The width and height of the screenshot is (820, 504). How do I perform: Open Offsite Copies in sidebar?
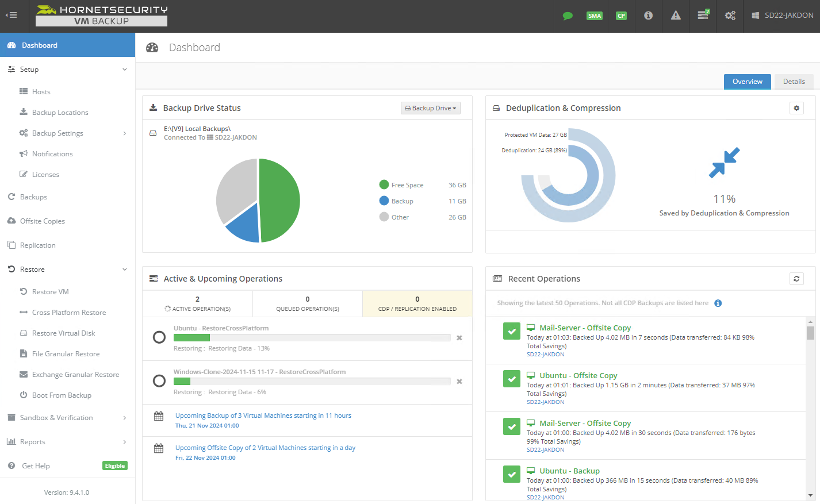tap(43, 221)
